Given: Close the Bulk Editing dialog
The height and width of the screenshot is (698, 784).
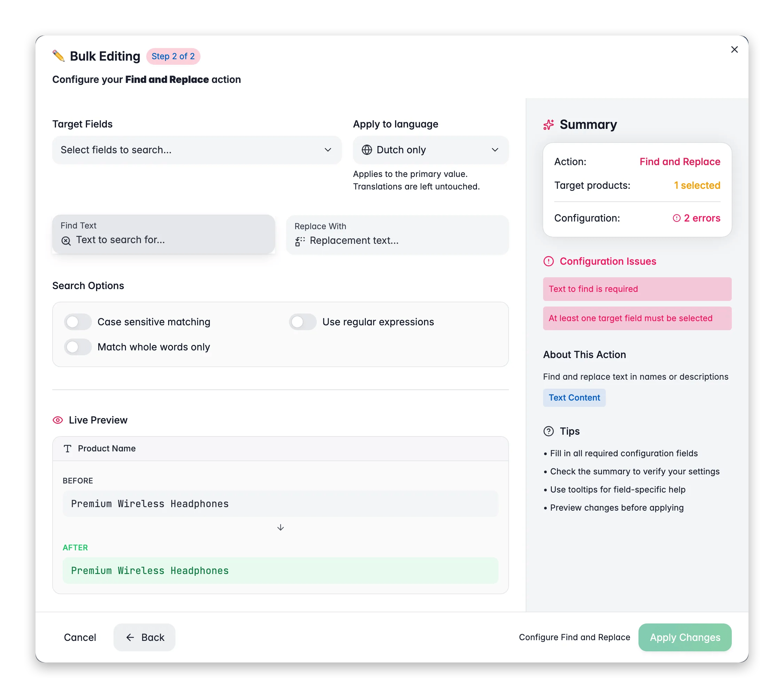Looking at the screenshot, I should click(x=734, y=49).
